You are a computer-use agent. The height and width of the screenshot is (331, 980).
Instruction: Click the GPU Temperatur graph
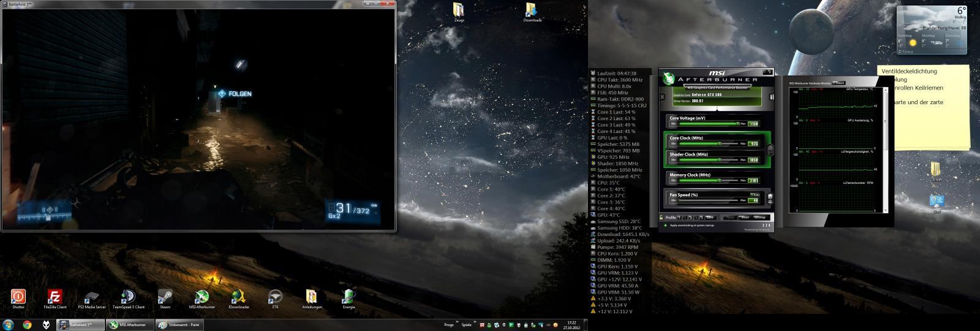click(835, 104)
